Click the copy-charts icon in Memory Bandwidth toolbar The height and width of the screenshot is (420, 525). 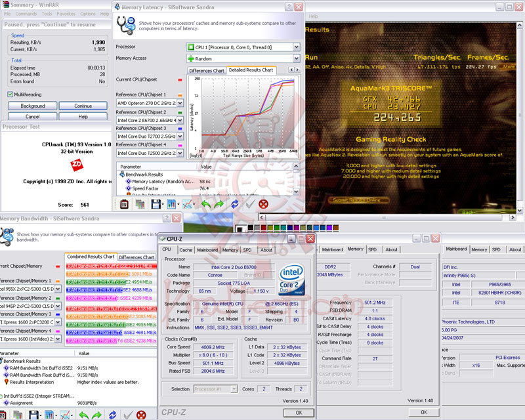point(18,415)
